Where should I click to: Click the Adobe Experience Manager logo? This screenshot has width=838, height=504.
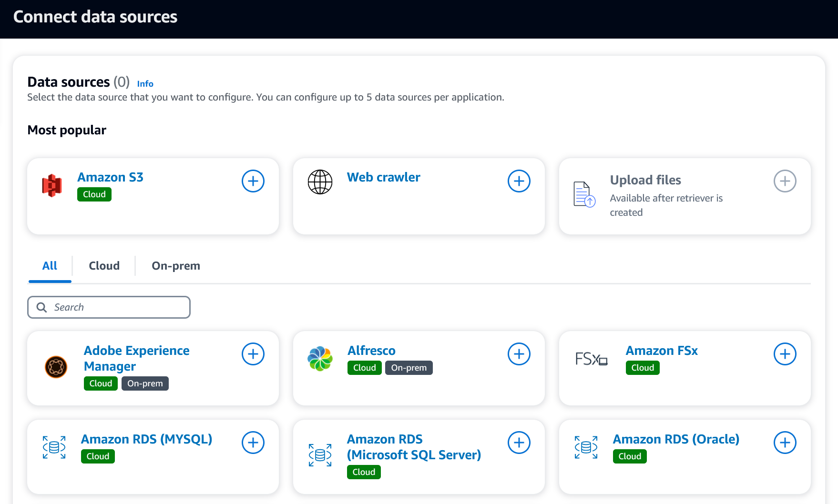pyautogui.click(x=56, y=367)
